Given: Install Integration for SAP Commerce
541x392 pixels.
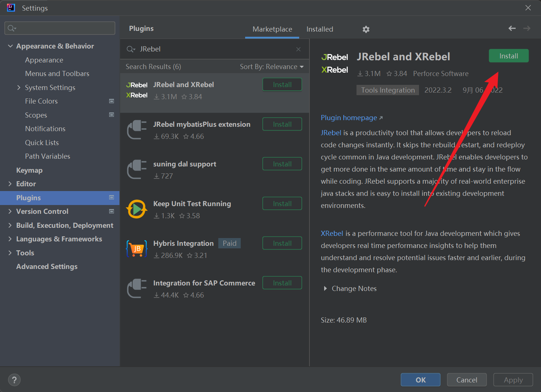Looking at the screenshot, I should click(282, 283).
